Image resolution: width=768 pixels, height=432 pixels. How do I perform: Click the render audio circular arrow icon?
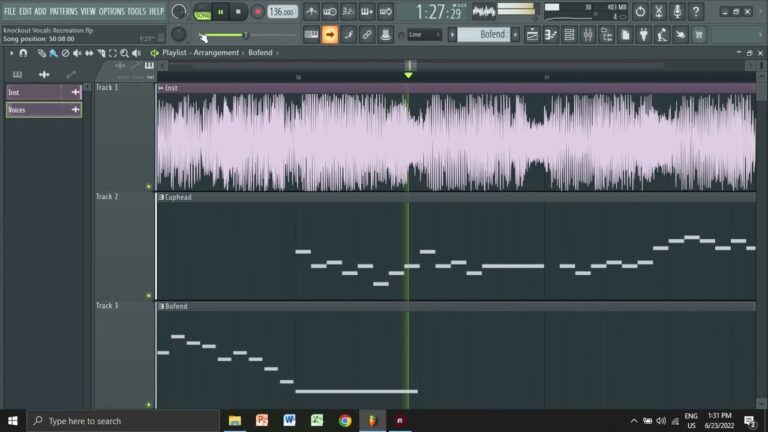tap(640, 11)
